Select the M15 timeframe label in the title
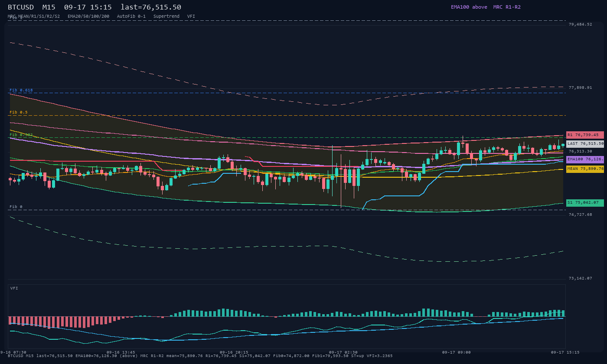The width and height of the screenshot is (607, 364). point(49,7)
